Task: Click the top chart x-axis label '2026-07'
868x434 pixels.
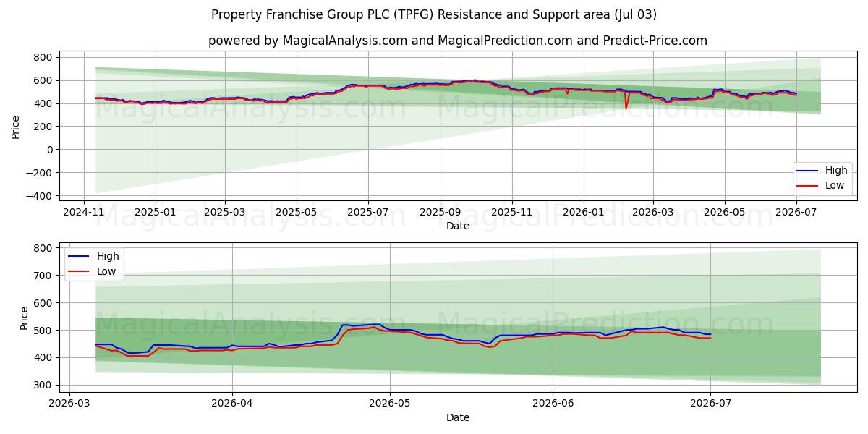Action: 796,212
